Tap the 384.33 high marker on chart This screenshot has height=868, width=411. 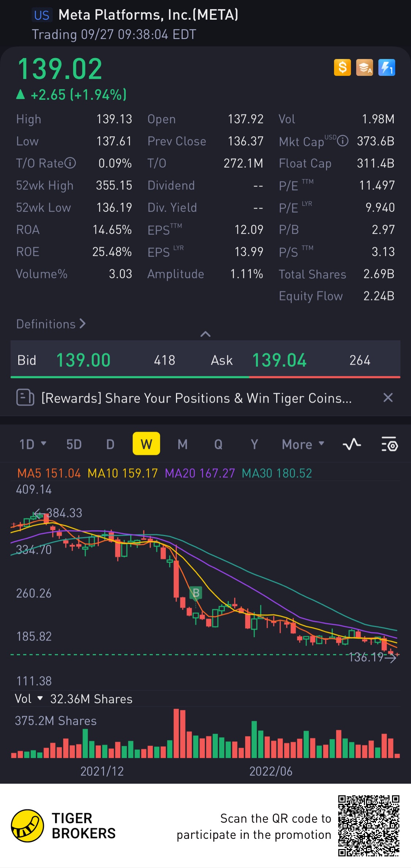[58, 513]
